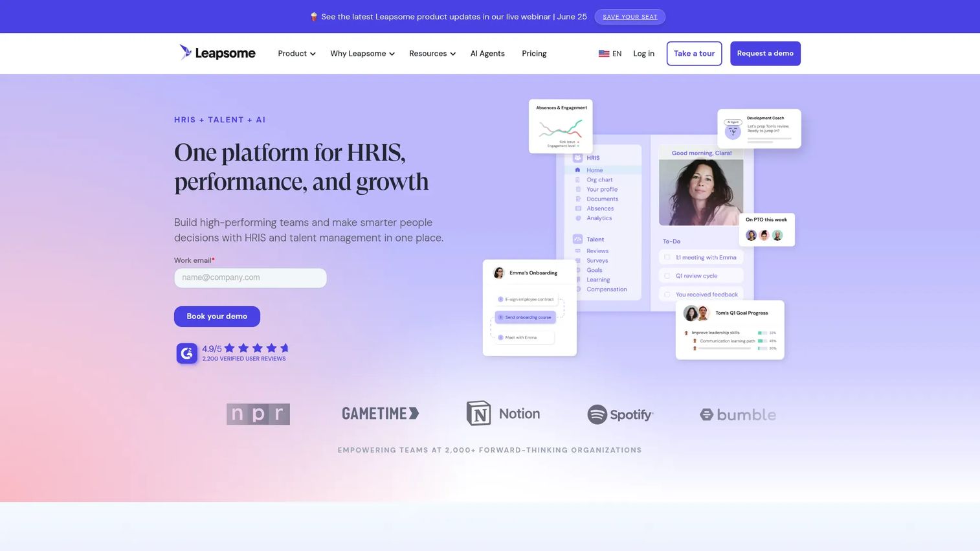The height and width of the screenshot is (551, 980).
Task: Click the US flag language icon
Action: point(603,54)
